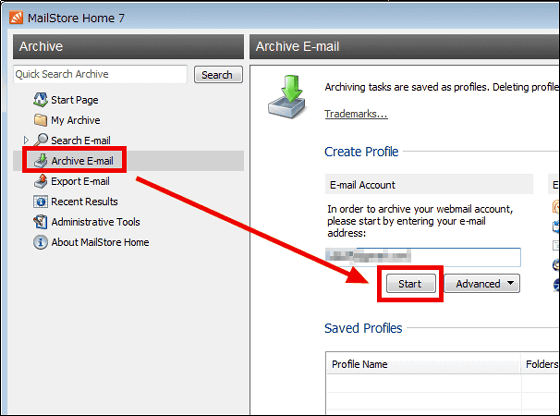This screenshot has height=416, width=560.
Task: Click the About MailStore Home icon
Action: 40,242
